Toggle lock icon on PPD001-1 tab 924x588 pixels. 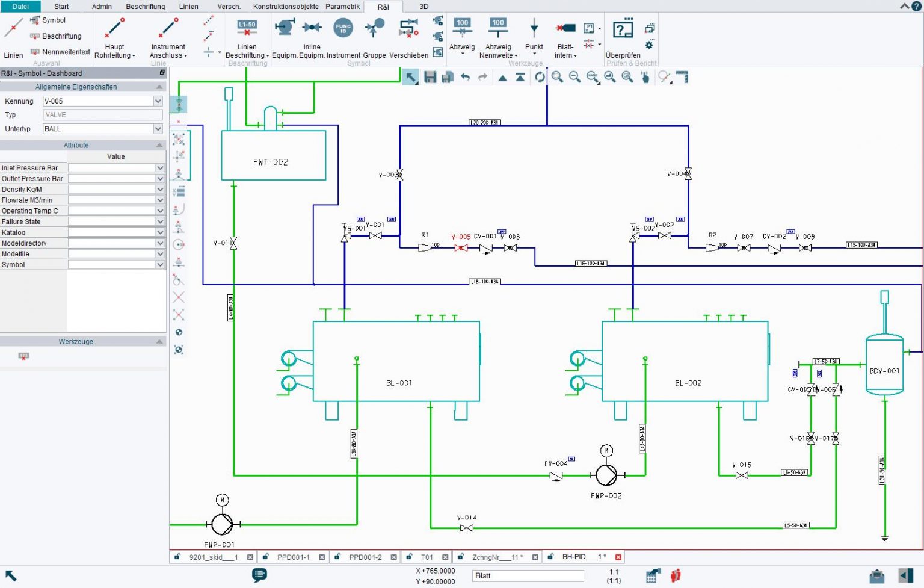coord(265,557)
